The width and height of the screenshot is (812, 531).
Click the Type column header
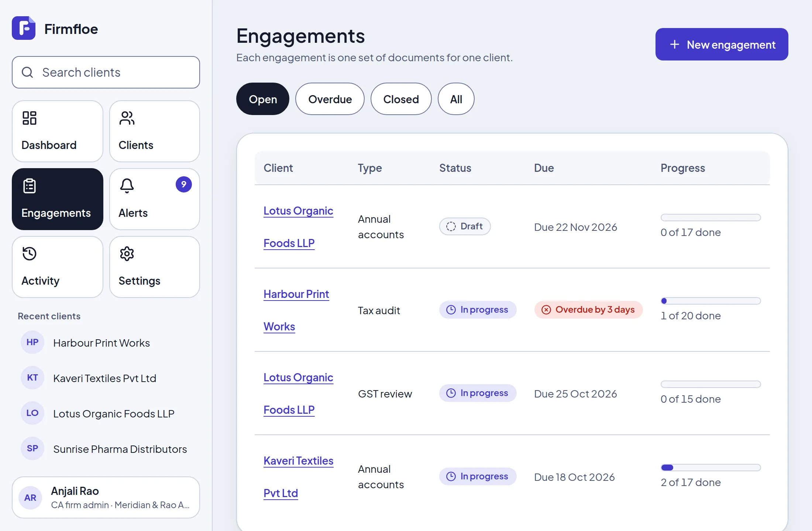click(370, 168)
